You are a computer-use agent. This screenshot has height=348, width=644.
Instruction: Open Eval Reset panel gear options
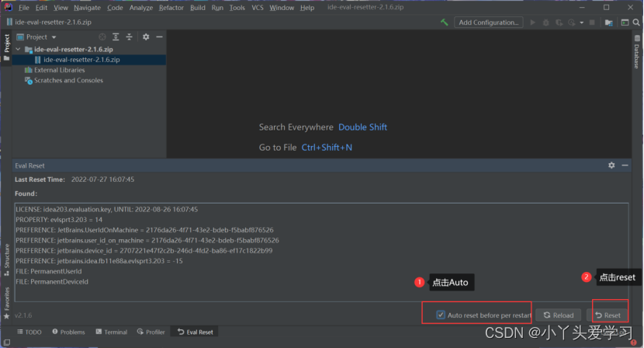[x=611, y=165]
